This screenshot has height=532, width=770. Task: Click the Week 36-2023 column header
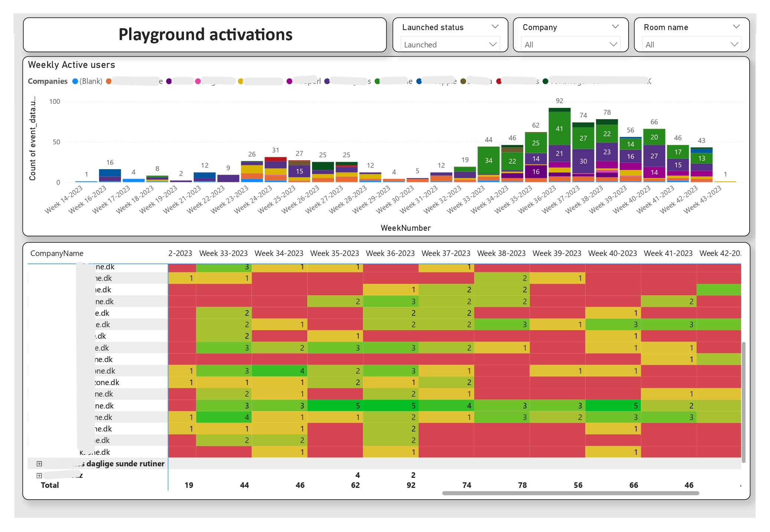pos(390,253)
